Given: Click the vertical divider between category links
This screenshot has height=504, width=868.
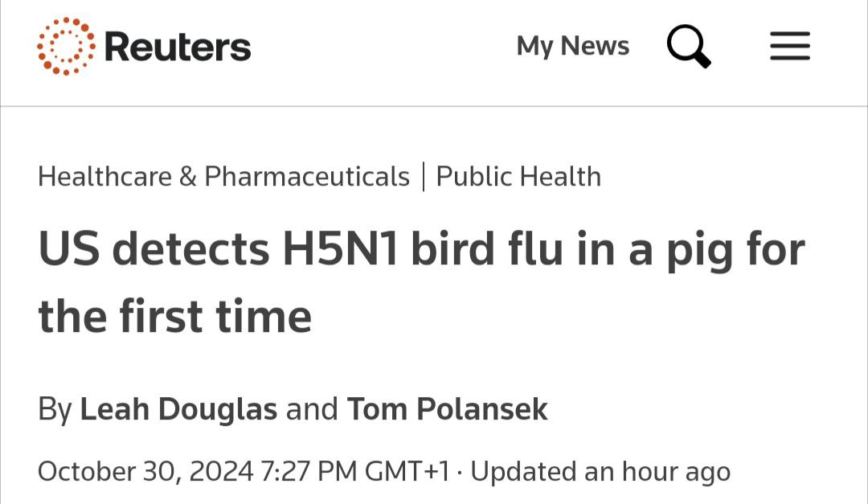Looking at the screenshot, I should click(424, 177).
